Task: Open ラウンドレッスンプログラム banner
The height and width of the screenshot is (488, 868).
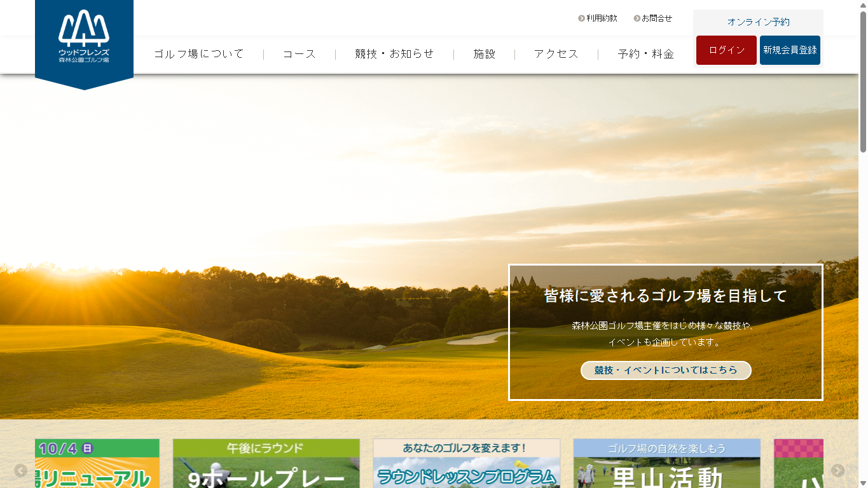Action: [466, 463]
